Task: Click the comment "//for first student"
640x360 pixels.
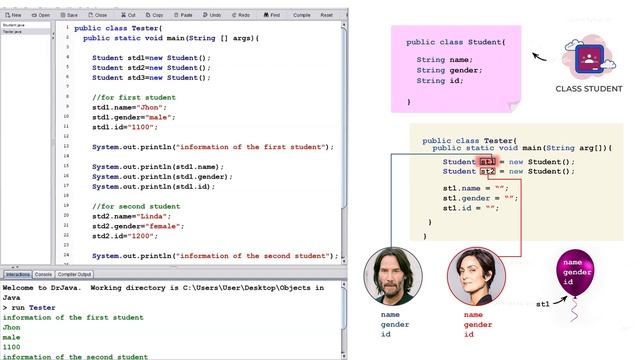Action: tap(134, 98)
